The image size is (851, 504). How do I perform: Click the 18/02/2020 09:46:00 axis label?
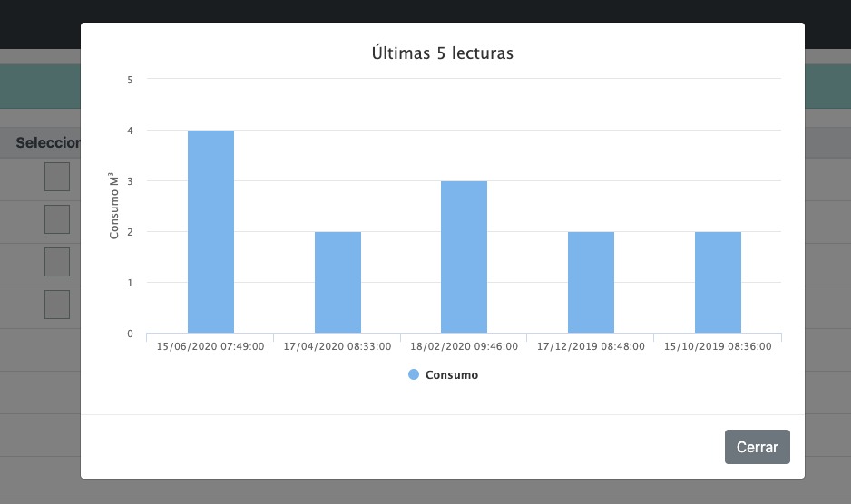464,346
